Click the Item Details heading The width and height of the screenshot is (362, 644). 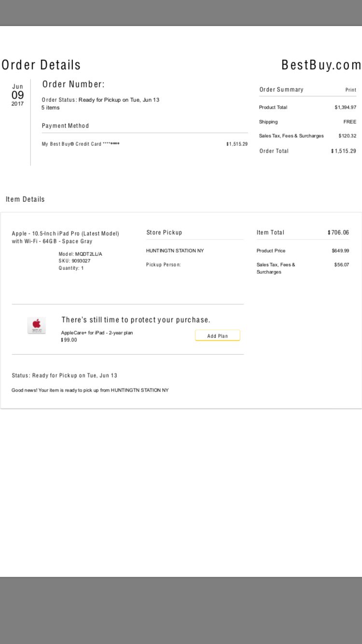coord(25,199)
